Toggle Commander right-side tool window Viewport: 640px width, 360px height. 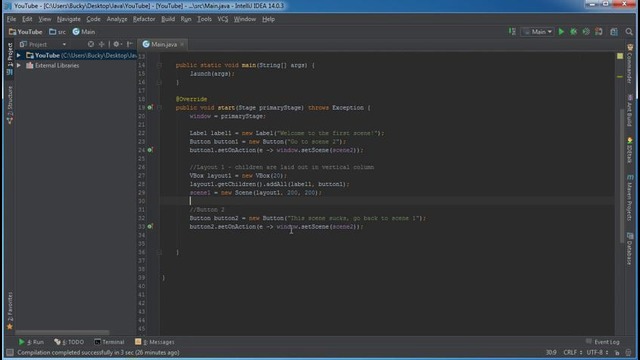pos(630,63)
